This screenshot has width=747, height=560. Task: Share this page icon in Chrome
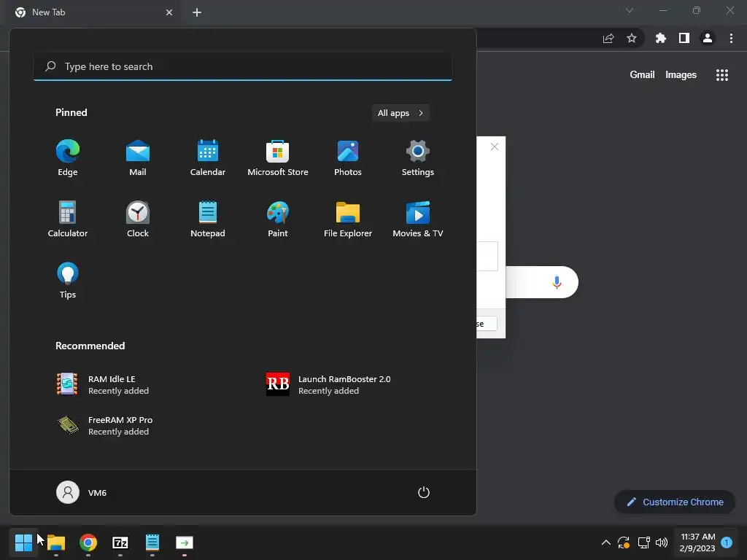[608, 38]
